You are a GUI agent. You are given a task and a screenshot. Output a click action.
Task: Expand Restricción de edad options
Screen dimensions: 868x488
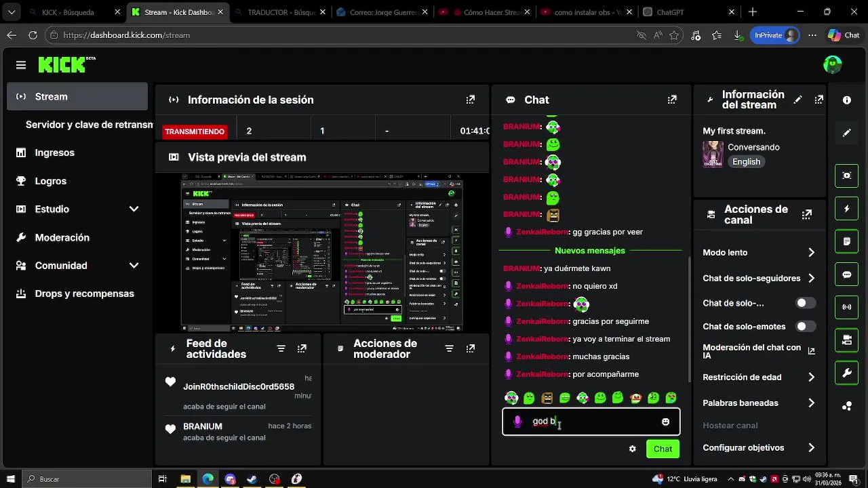point(811,377)
